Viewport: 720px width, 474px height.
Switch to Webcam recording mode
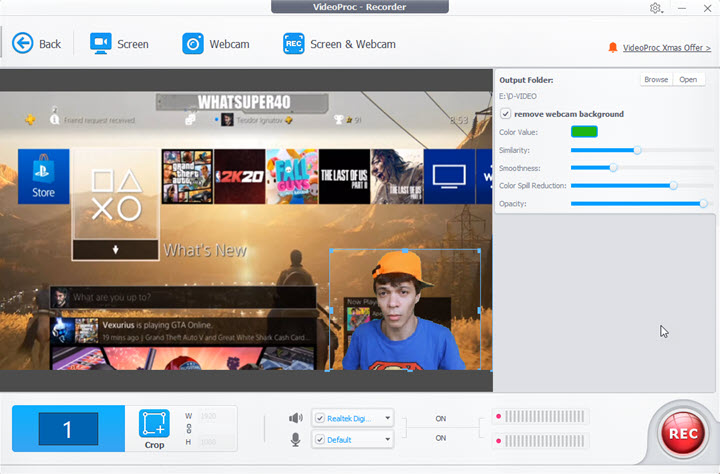[216, 44]
